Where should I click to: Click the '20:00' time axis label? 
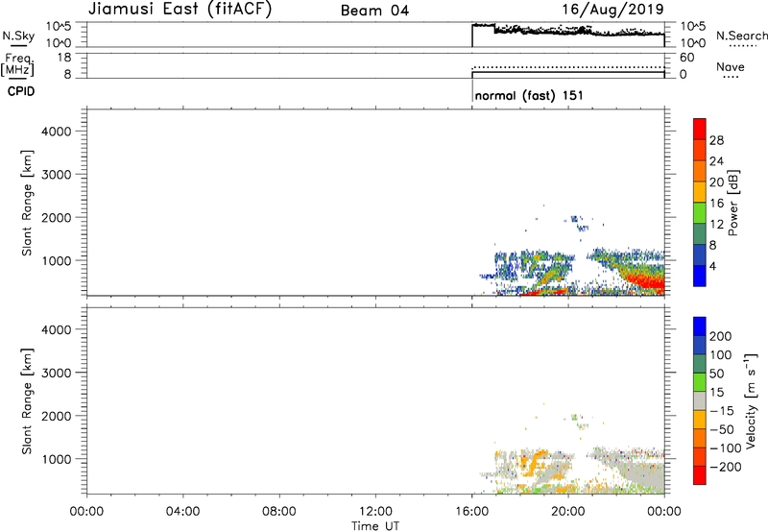(568, 512)
